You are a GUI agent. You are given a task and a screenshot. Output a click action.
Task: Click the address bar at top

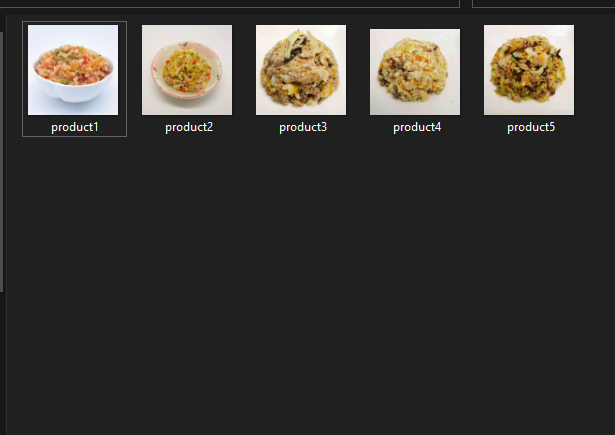pyautogui.click(x=229, y=4)
